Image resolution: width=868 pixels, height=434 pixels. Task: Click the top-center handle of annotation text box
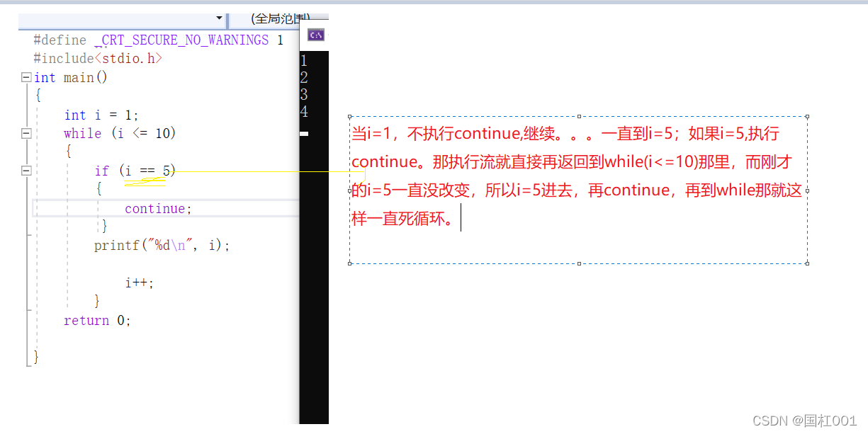(x=579, y=116)
